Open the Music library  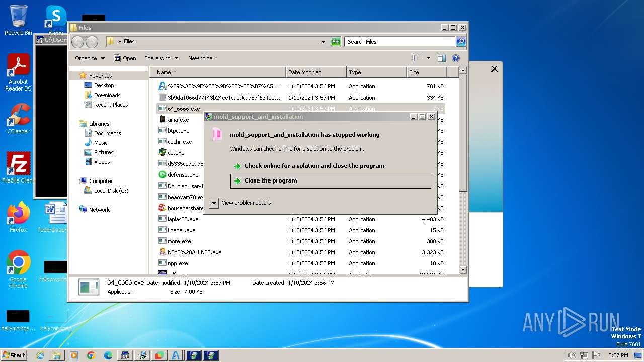pyautogui.click(x=101, y=143)
